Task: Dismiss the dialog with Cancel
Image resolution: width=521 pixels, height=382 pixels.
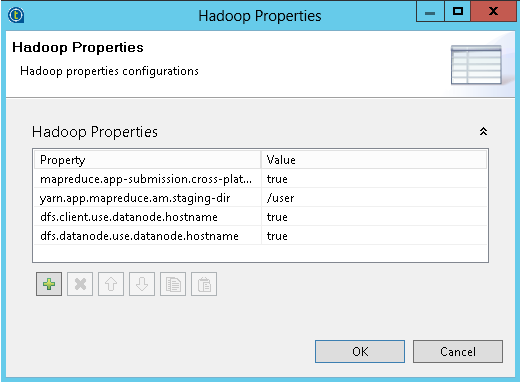Action: [x=458, y=351]
